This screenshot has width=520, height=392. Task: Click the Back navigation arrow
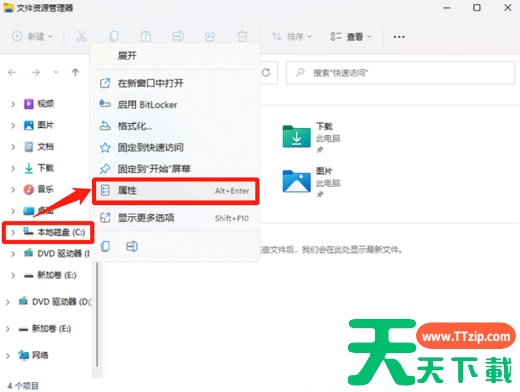(x=12, y=72)
